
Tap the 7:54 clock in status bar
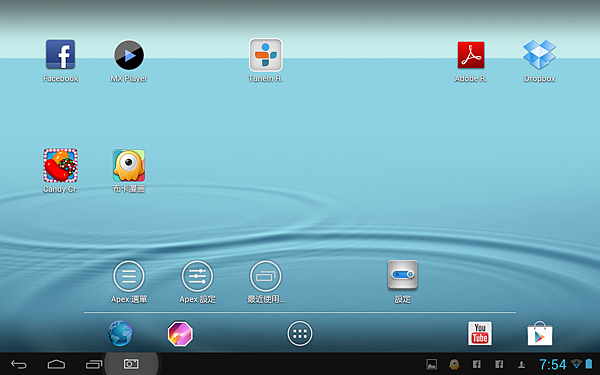click(553, 364)
